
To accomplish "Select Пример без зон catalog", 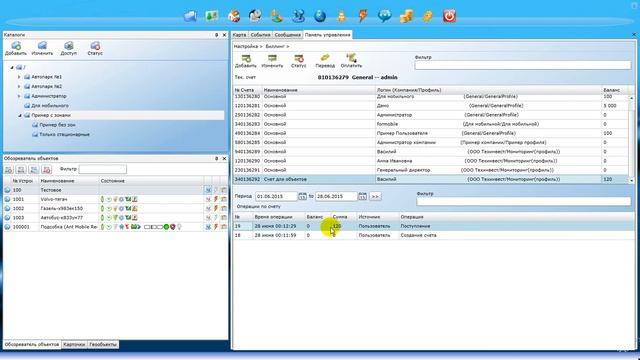I will click(x=58, y=125).
